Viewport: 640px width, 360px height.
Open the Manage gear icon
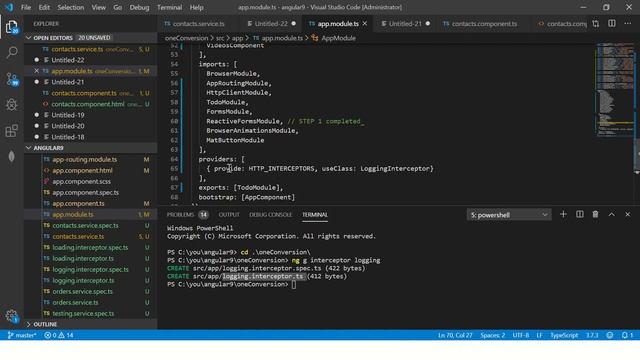[11, 316]
